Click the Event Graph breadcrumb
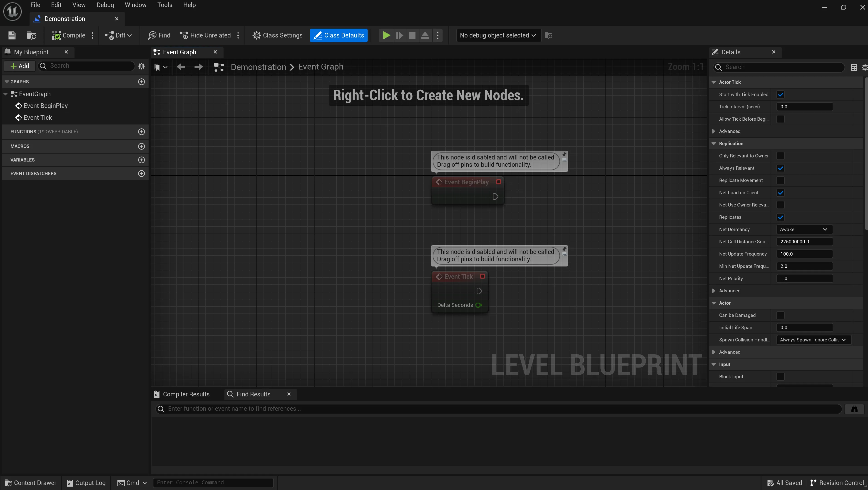This screenshot has height=490, width=868. tap(321, 67)
